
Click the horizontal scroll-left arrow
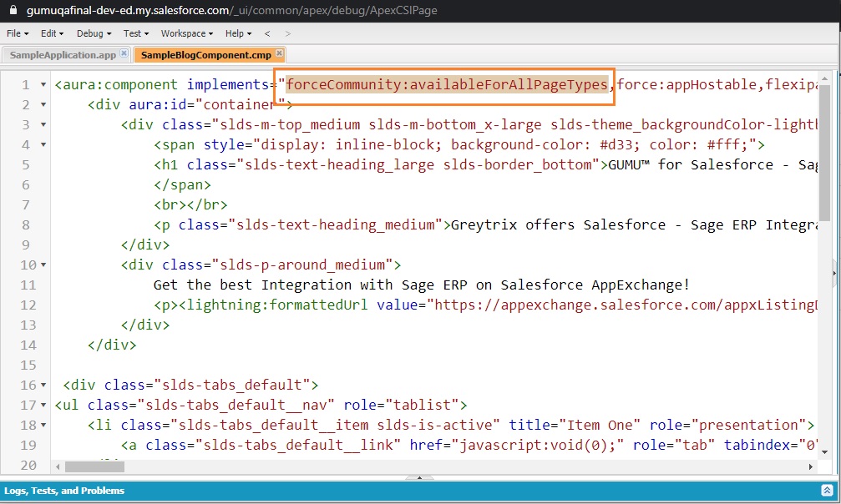pyautogui.click(x=58, y=467)
